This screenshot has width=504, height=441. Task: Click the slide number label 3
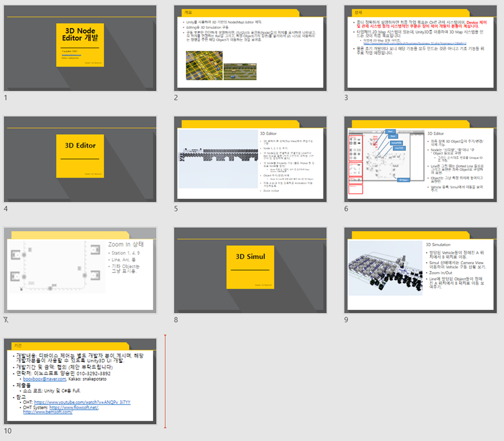click(346, 98)
